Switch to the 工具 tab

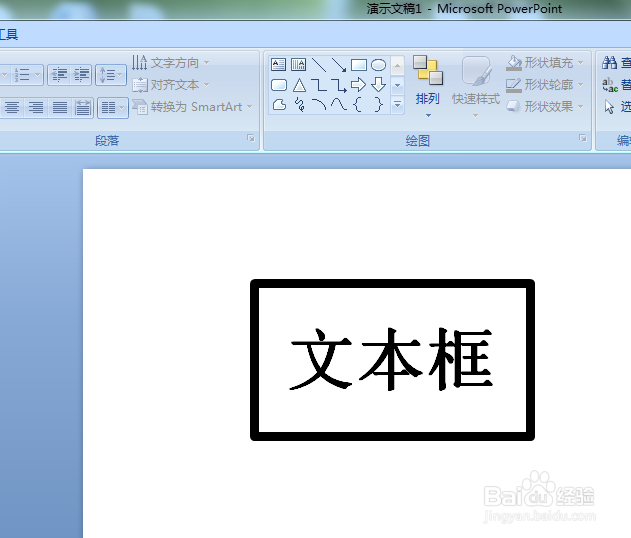pyautogui.click(x=9, y=35)
